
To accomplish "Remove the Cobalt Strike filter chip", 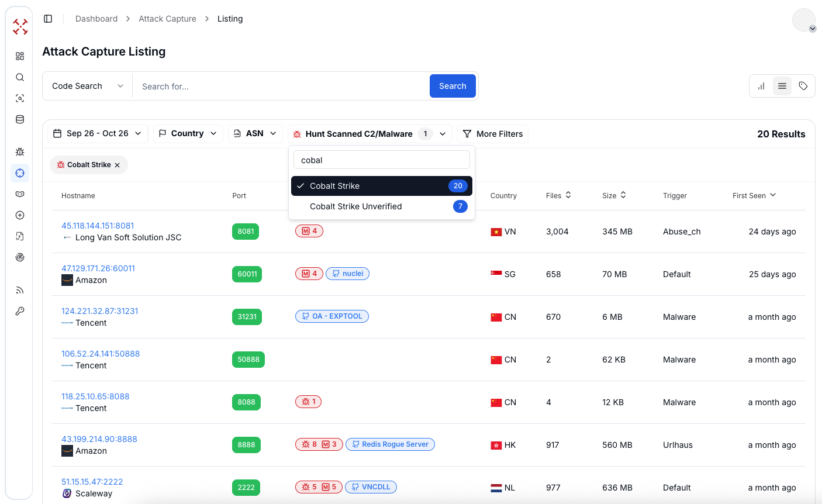I will pyautogui.click(x=118, y=165).
